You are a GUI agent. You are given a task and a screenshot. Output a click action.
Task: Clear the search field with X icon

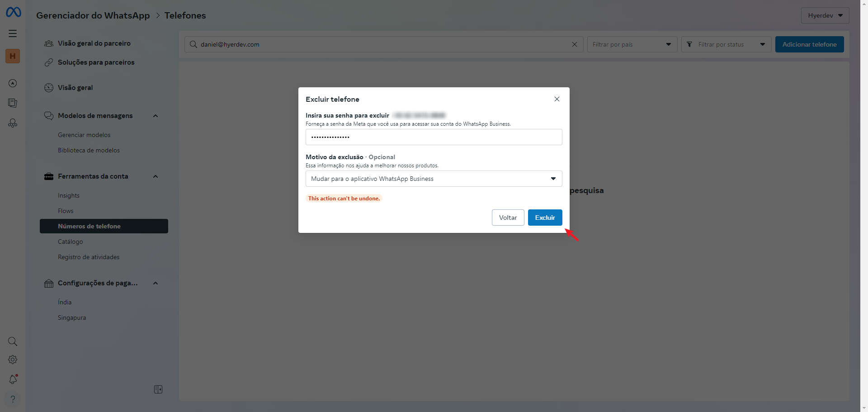pos(575,44)
